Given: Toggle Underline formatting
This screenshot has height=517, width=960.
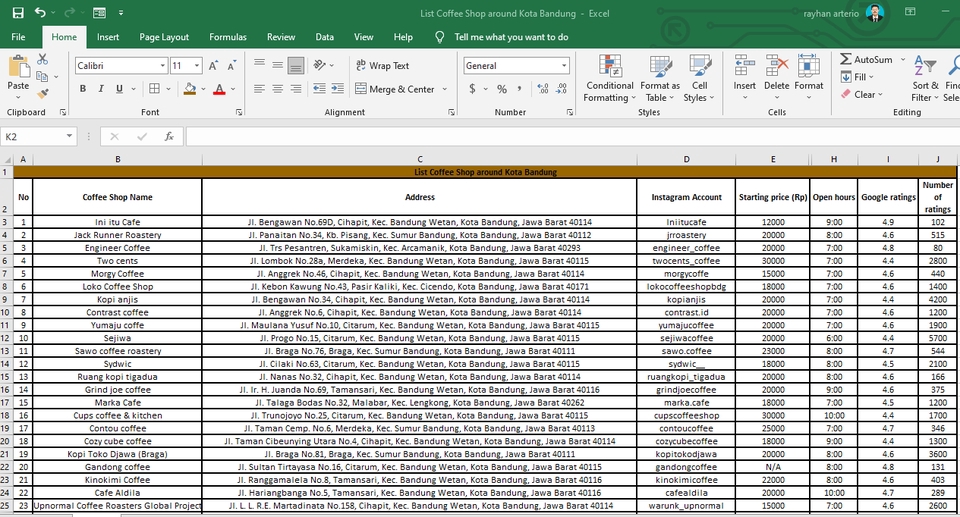Looking at the screenshot, I should coord(119,89).
